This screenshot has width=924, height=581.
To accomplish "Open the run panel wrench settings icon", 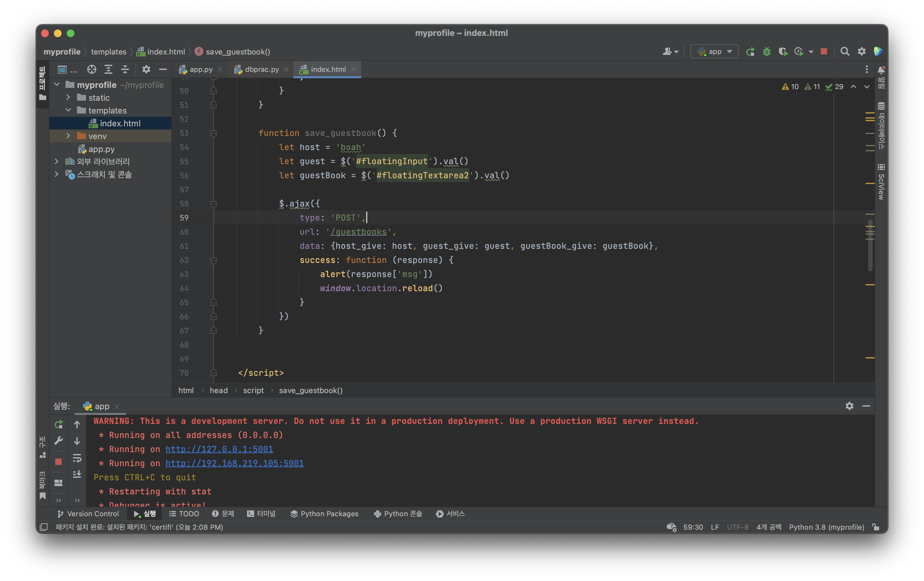I will [x=59, y=441].
